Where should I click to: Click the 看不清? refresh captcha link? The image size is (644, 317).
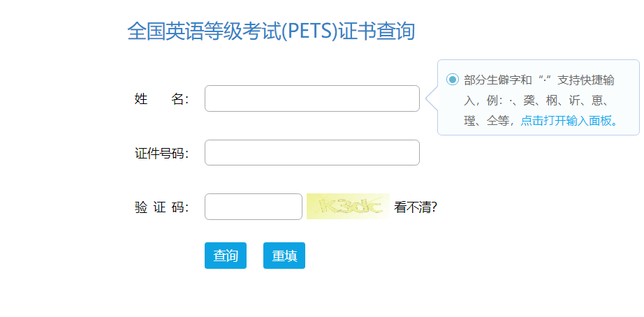click(x=416, y=207)
